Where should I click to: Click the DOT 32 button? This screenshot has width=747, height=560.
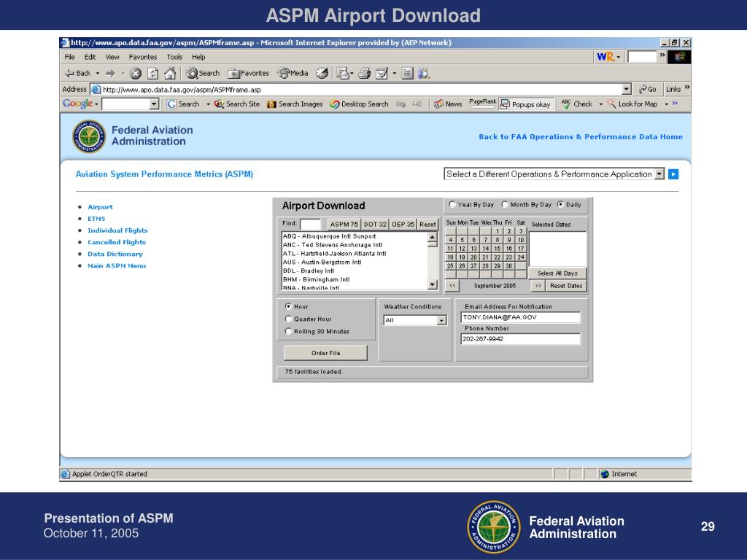(375, 225)
